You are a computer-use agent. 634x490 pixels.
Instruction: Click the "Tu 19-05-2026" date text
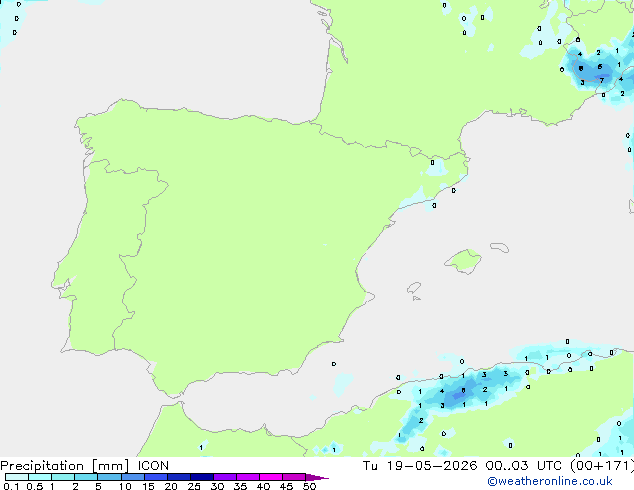point(420,466)
